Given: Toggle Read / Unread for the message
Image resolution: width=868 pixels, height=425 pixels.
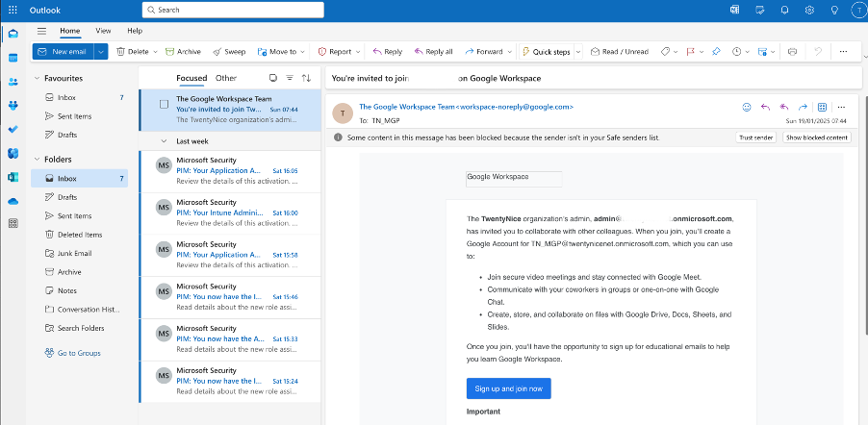Looking at the screenshot, I should coord(620,52).
